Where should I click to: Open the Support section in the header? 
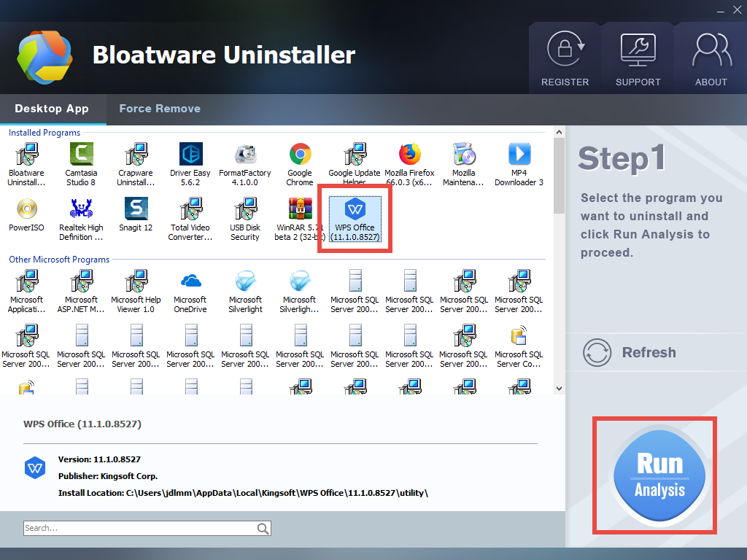click(x=638, y=60)
